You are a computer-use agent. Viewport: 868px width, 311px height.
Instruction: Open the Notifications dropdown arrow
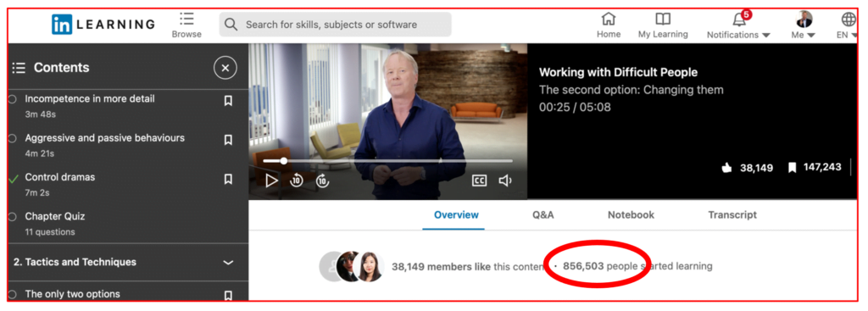tap(766, 36)
